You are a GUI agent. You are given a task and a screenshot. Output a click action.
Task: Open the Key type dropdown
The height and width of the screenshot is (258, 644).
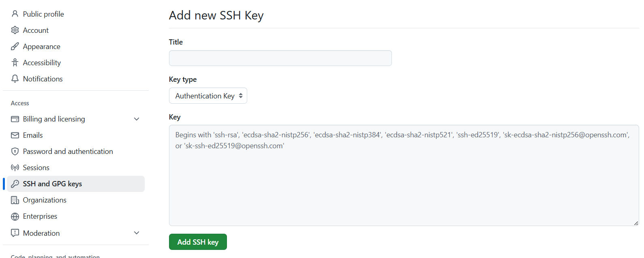(x=208, y=96)
